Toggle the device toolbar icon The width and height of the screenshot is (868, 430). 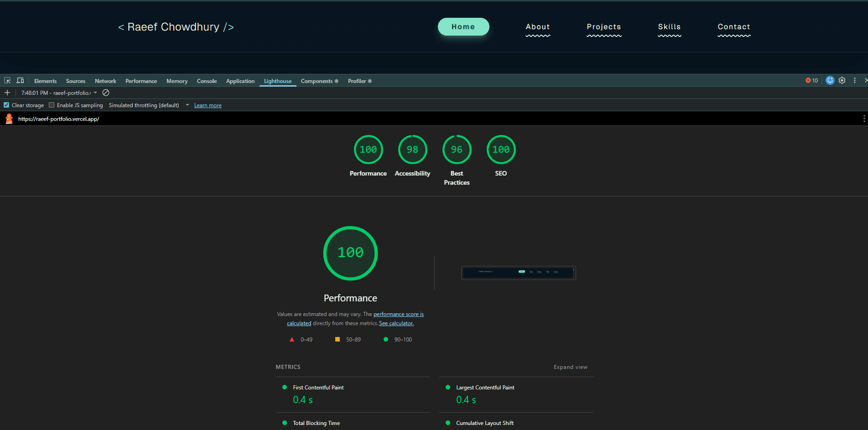(x=20, y=81)
